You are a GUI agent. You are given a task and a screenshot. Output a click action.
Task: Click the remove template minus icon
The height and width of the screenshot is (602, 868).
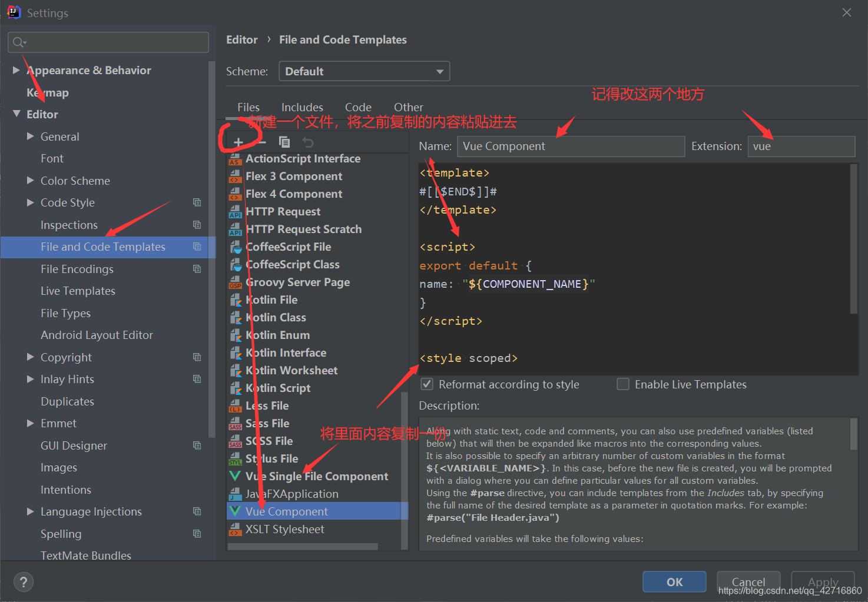point(262,142)
